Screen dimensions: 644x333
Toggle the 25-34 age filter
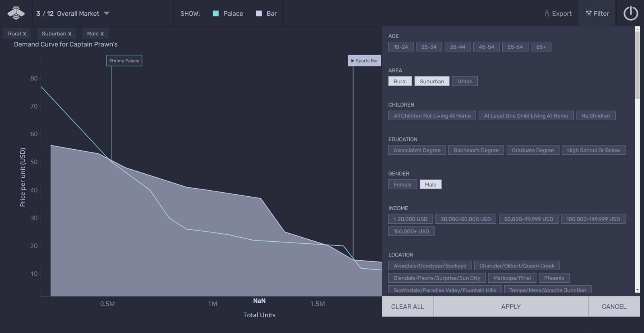(x=429, y=47)
